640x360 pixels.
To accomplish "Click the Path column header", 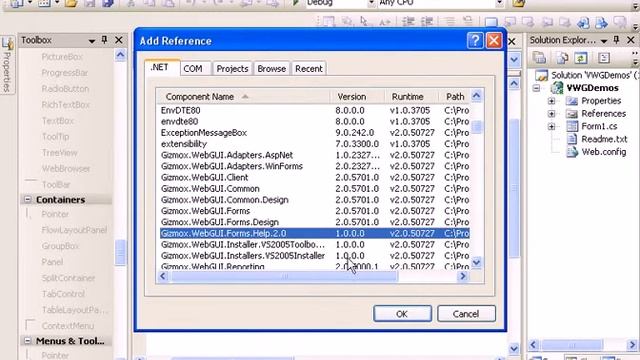I will coord(455,97).
